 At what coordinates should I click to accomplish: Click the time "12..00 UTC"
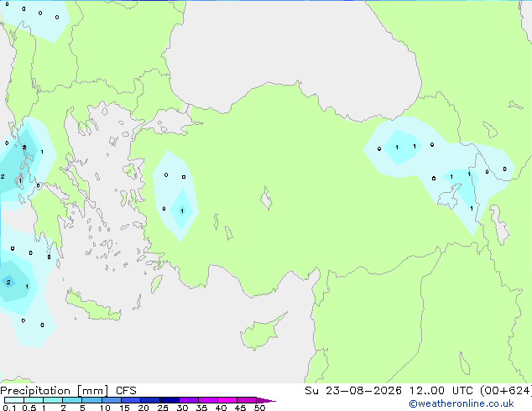pos(441,391)
